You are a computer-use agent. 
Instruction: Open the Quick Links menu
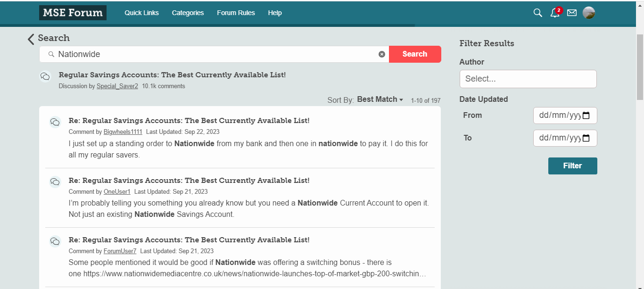click(x=141, y=13)
